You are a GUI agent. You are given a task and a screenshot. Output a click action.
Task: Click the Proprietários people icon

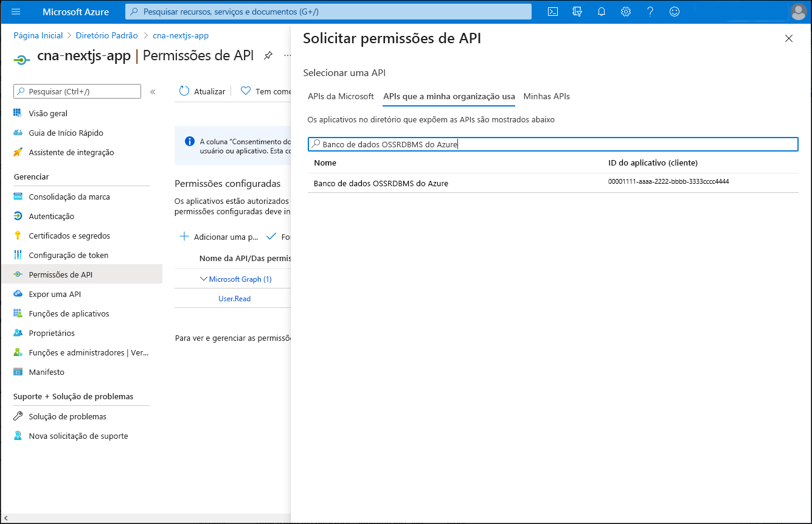(x=18, y=333)
